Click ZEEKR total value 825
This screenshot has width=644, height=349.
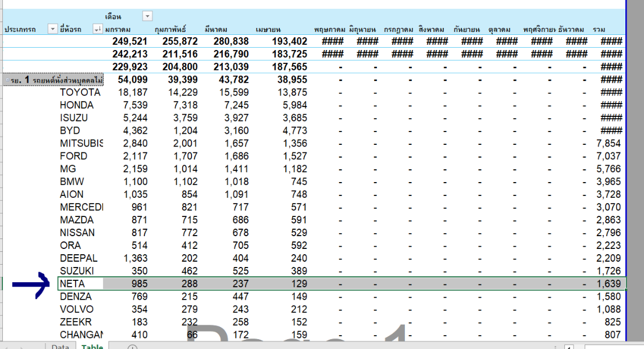click(613, 322)
